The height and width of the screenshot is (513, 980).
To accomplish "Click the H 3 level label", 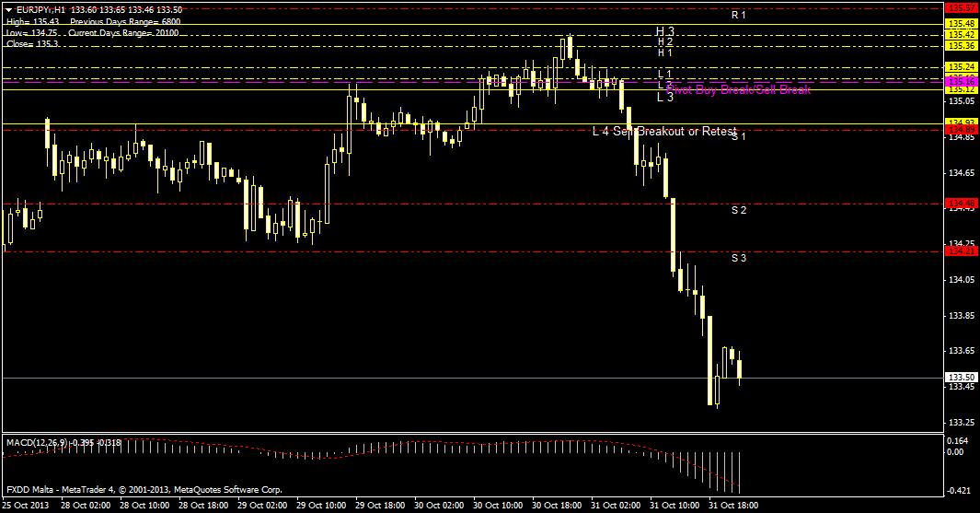I will (x=665, y=31).
